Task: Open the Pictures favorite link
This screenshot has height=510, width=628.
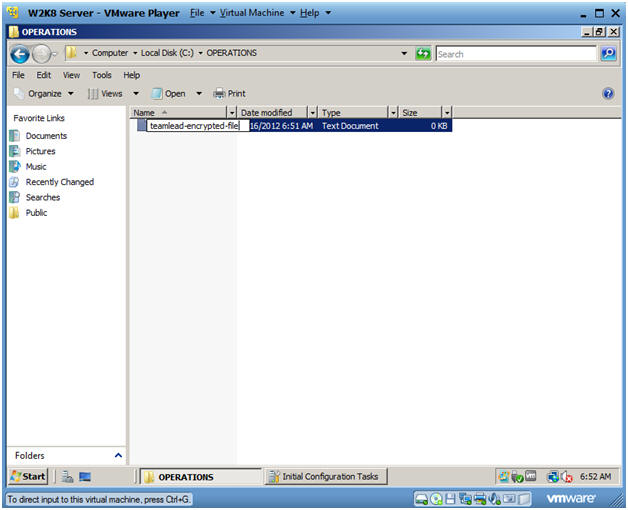Action: click(x=40, y=151)
